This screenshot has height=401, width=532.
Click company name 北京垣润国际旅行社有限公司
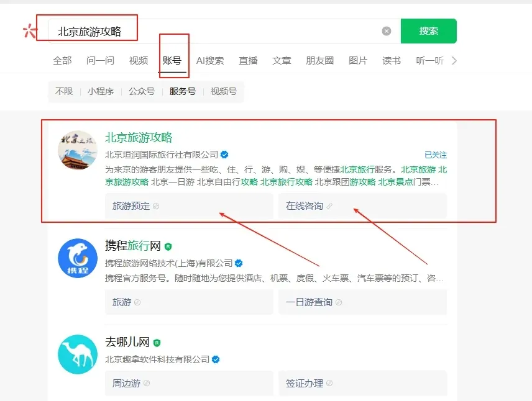162,155
